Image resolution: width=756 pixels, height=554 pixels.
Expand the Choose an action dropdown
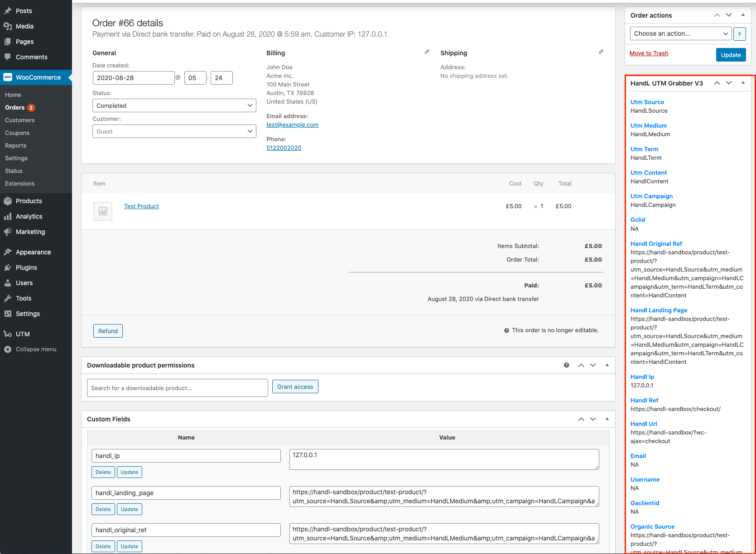point(680,33)
